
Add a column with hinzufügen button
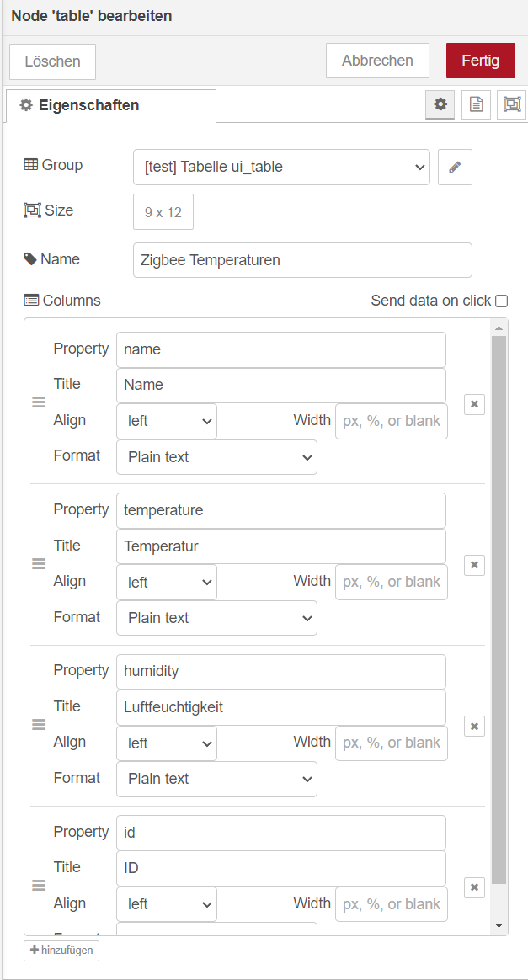pyautogui.click(x=61, y=951)
